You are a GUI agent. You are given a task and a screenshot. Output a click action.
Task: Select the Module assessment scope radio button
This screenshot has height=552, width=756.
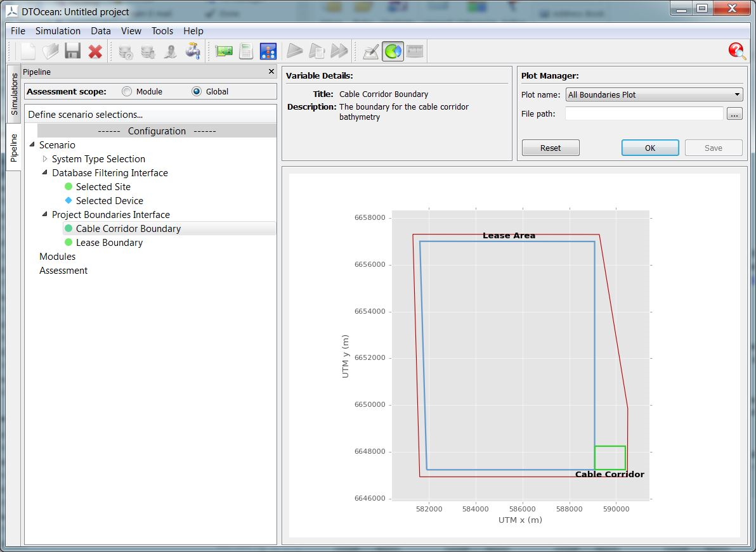click(127, 91)
